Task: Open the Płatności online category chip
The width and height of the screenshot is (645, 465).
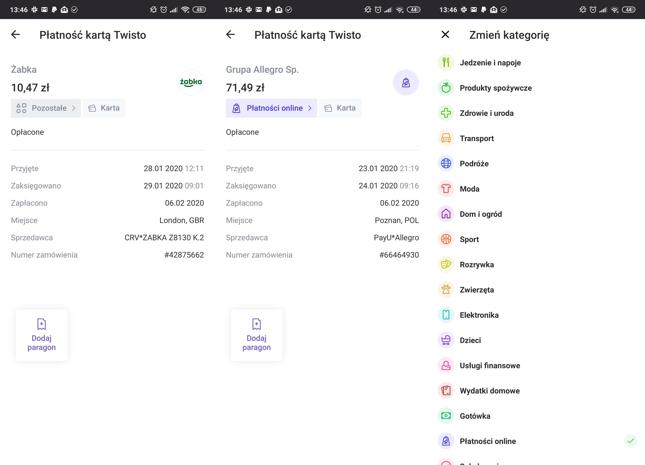Action: (271, 108)
